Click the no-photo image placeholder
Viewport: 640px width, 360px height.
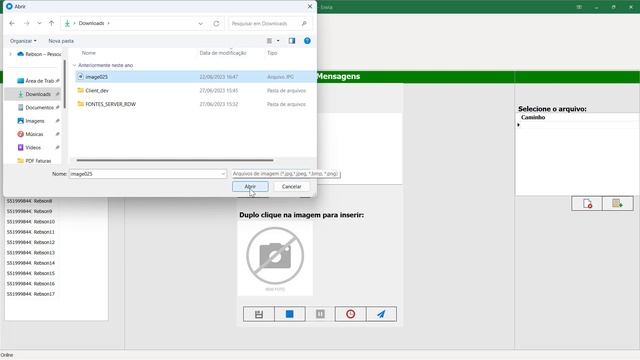pos(275,258)
